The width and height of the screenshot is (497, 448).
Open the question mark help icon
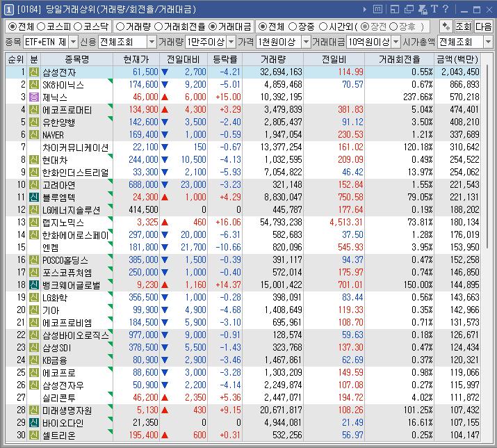pos(446,9)
